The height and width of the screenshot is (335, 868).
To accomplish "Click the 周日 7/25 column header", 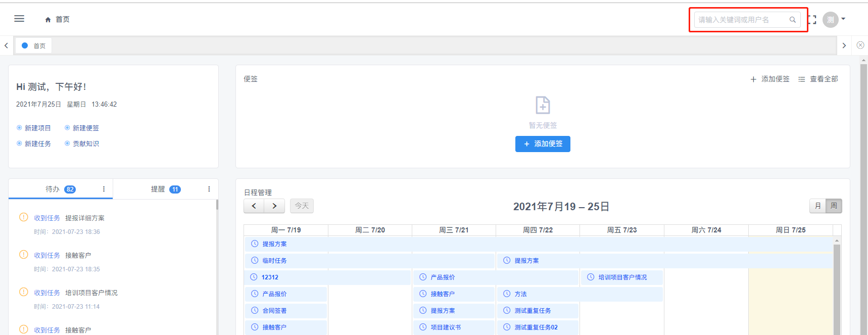I will click(x=791, y=230).
